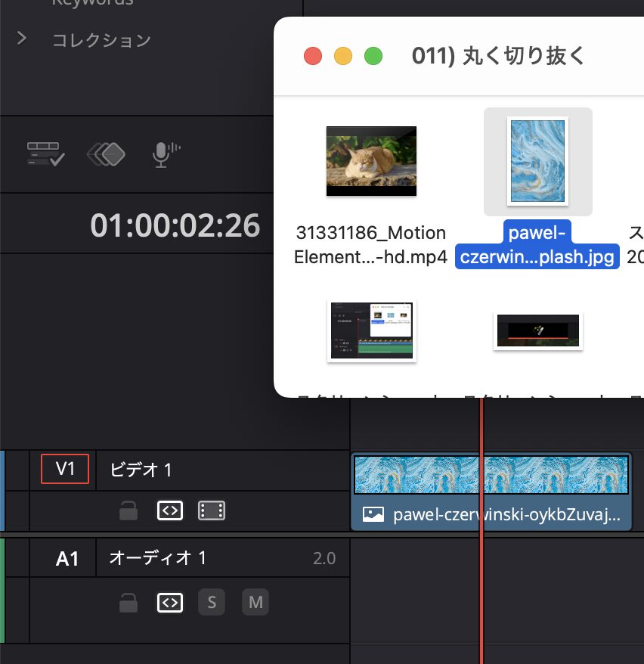Select the A1 track destination button
Image resolution: width=644 pixels, height=664 pixels.
(x=63, y=558)
